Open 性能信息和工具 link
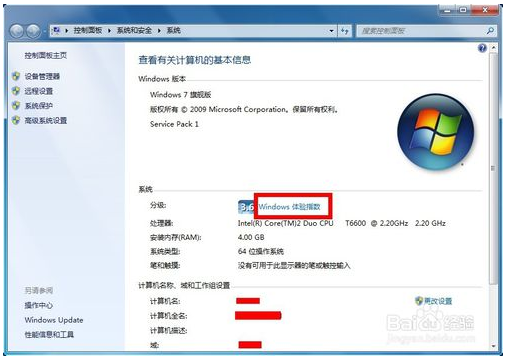This screenshot has width=508, height=361. tap(49, 335)
